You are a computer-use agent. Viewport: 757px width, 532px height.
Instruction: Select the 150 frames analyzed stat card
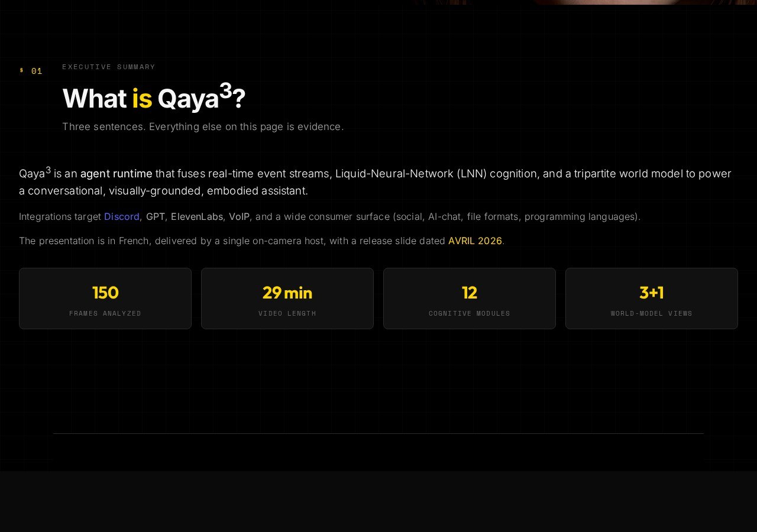[x=105, y=299]
